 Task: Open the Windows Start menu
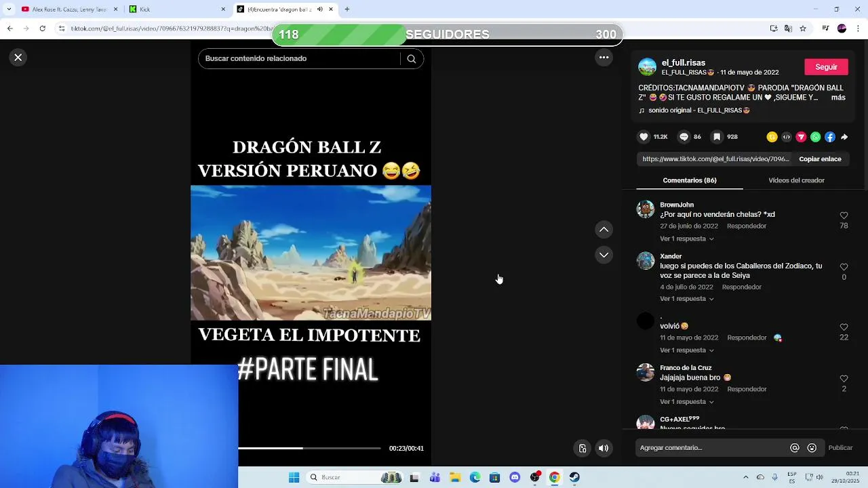click(294, 477)
